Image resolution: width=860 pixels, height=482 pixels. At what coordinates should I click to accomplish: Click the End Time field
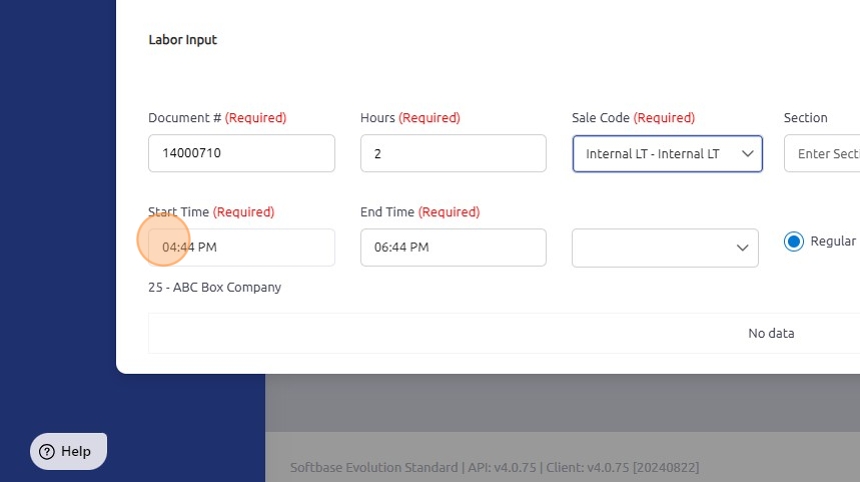pyautogui.click(x=453, y=247)
